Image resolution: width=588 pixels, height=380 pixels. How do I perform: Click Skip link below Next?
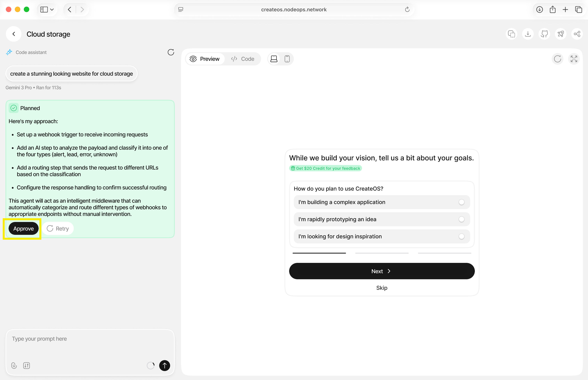tap(382, 288)
